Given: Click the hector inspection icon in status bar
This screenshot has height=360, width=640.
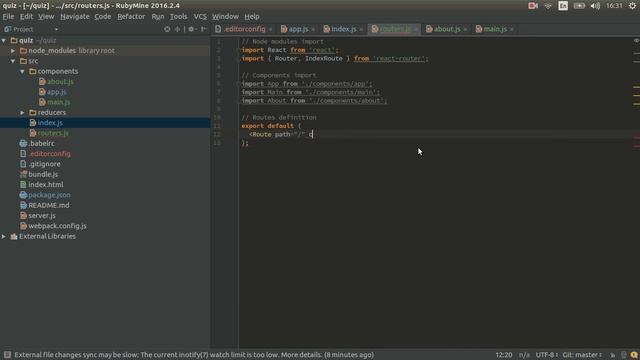Looking at the screenshot, I should (623, 355).
